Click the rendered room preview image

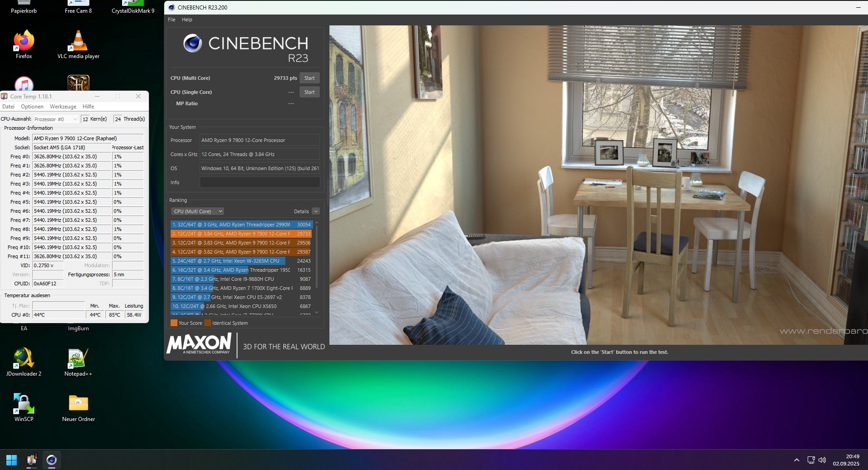click(x=598, y=185)
